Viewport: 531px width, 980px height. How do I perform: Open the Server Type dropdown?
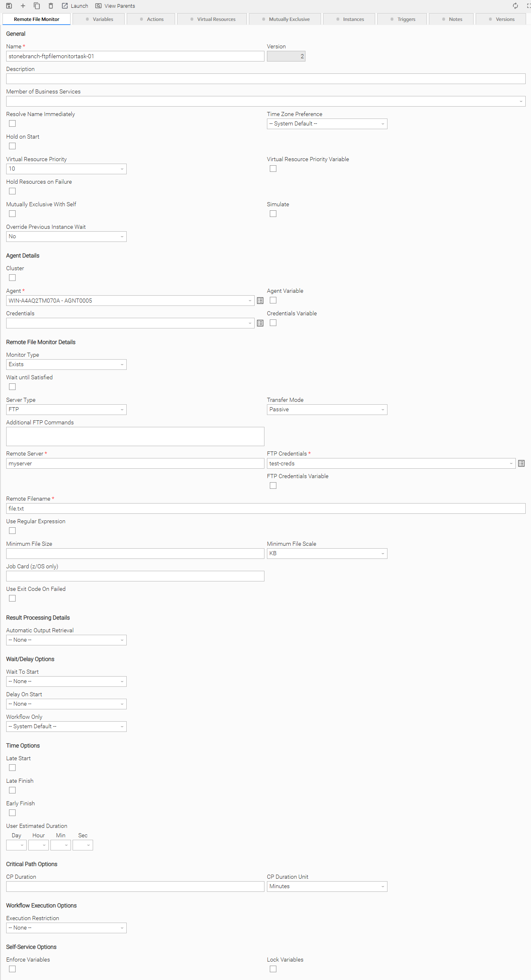tap(66, 410)
